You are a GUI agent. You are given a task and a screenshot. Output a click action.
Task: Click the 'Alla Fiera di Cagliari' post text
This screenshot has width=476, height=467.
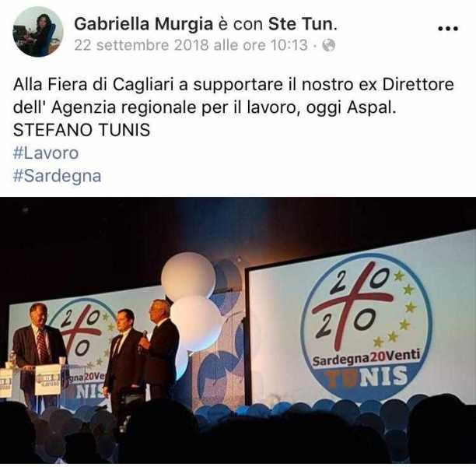93,84
